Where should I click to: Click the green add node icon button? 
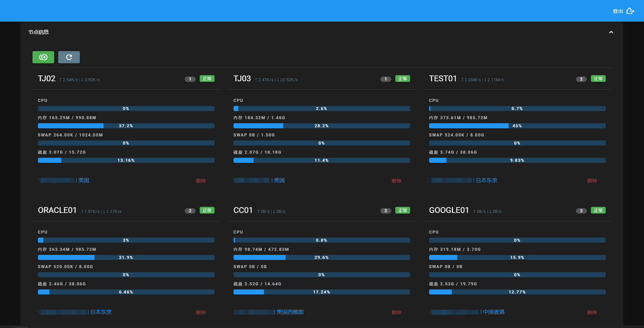[x=43, y=57]
